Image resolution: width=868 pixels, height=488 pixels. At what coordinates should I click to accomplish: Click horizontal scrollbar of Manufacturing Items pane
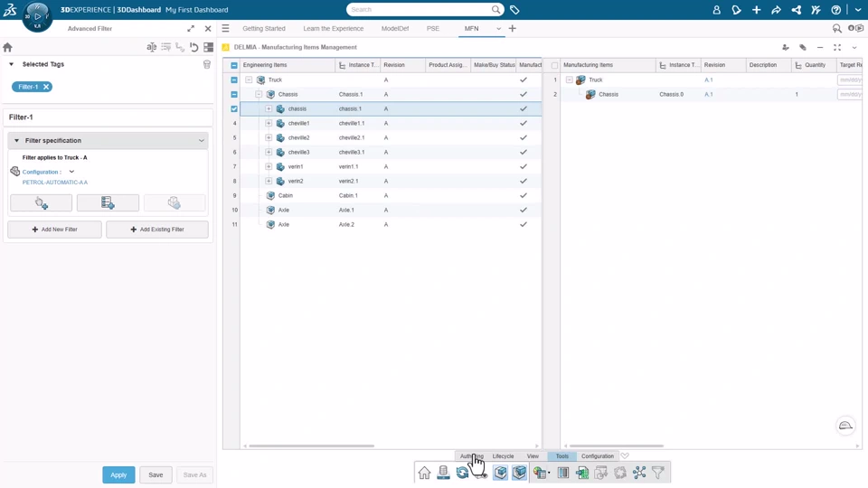pyautogui.click(x=616, y=446)
